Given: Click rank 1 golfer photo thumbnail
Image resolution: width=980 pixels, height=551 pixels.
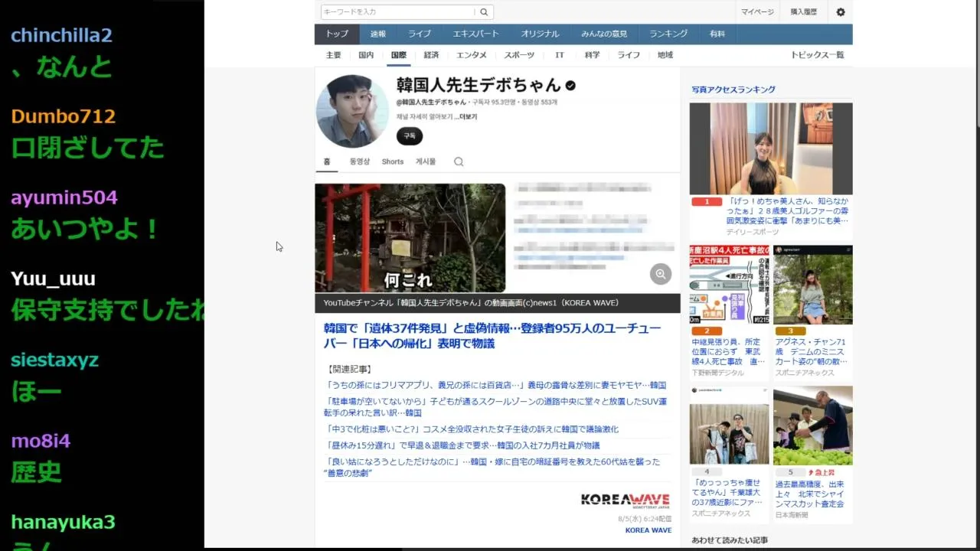Looking at the screenshot, I should [x=771, y=148].
